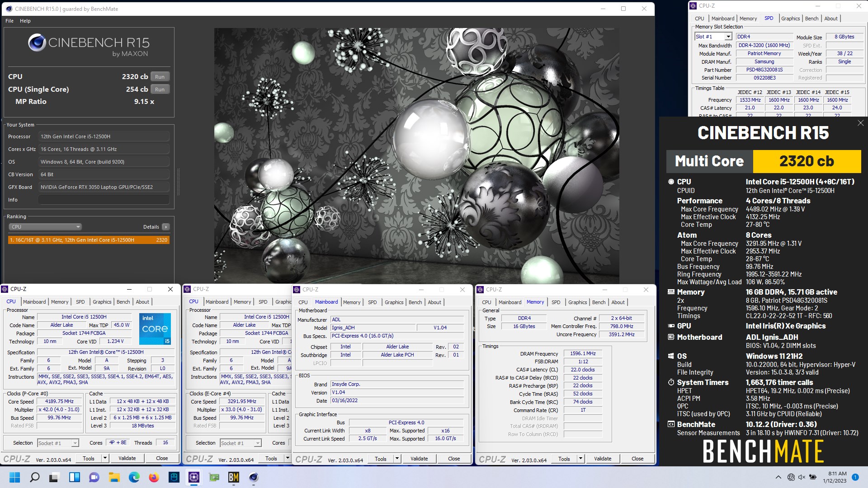Click the Cinebench R15 logo sphere

click(x=37, y=43)
